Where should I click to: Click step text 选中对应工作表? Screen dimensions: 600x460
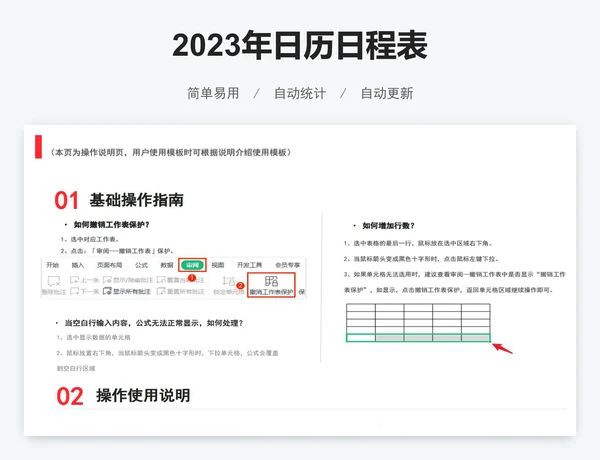tap(90, 239)
